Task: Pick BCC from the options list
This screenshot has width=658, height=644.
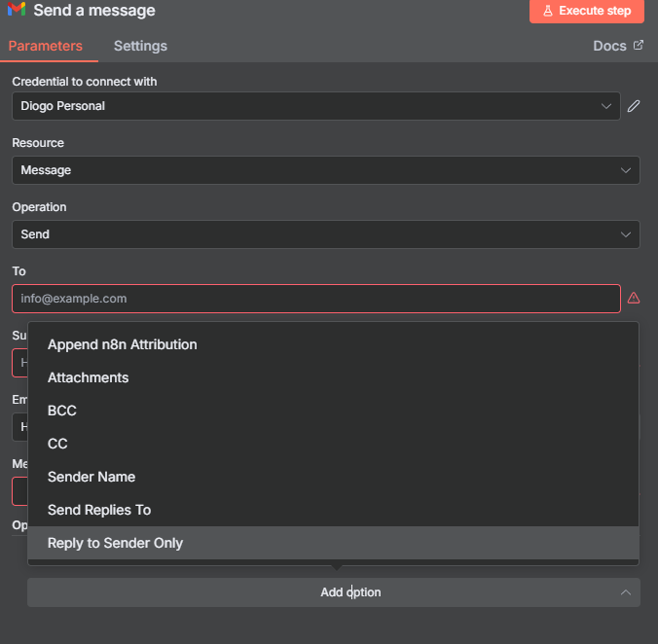Action: coord(62,411)
